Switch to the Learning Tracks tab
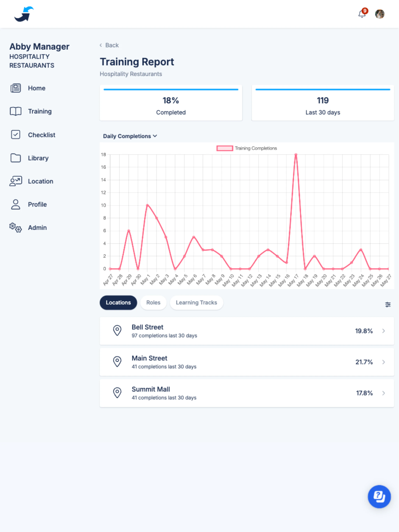Viewport: 399px width, 532px height. point(196,303)
